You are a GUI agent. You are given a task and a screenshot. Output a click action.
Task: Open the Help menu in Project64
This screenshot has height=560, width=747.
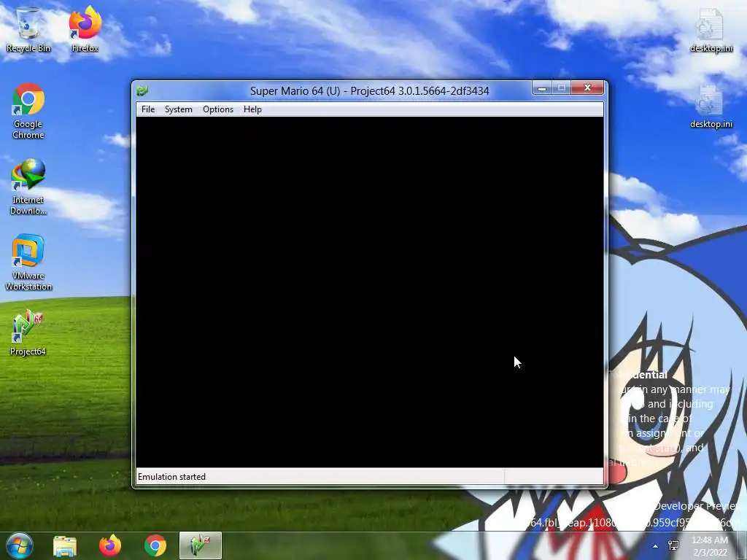click(x=252, y=109)
